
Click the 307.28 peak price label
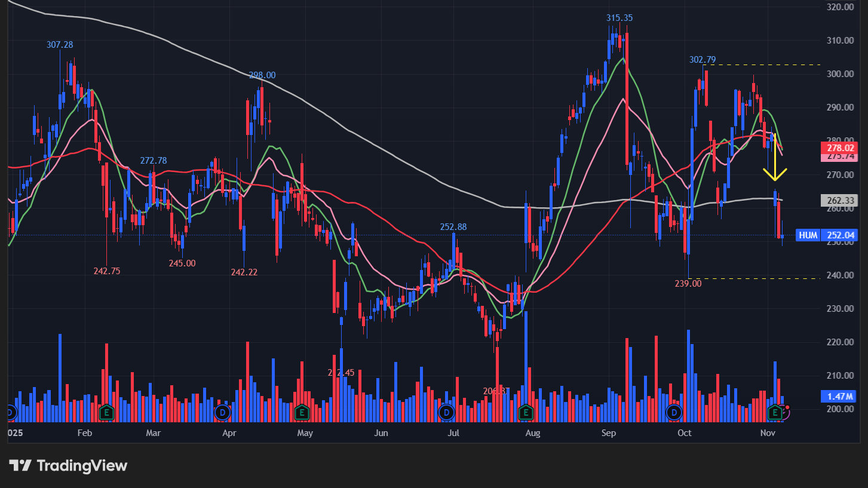pos(60,45)
